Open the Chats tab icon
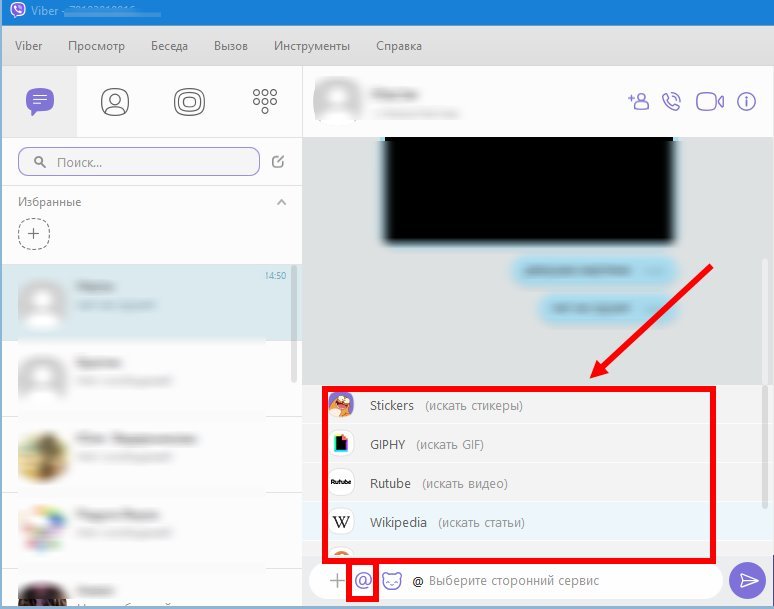 click(x=40, y=101)
